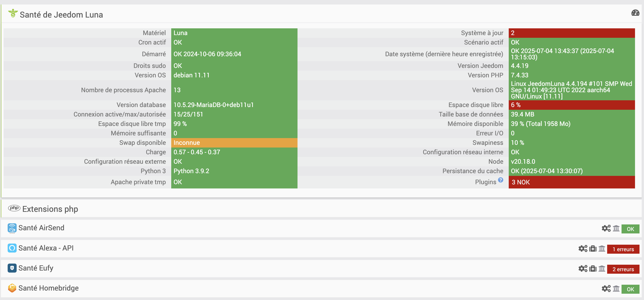The image size is (644, 300).
Task: Select the 'debian 11.11' OS version cell
Action: [x=234, y=75]
